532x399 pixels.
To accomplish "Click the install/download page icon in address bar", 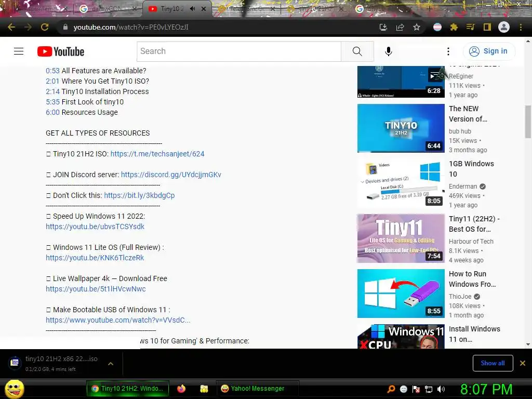I will 383,27.
